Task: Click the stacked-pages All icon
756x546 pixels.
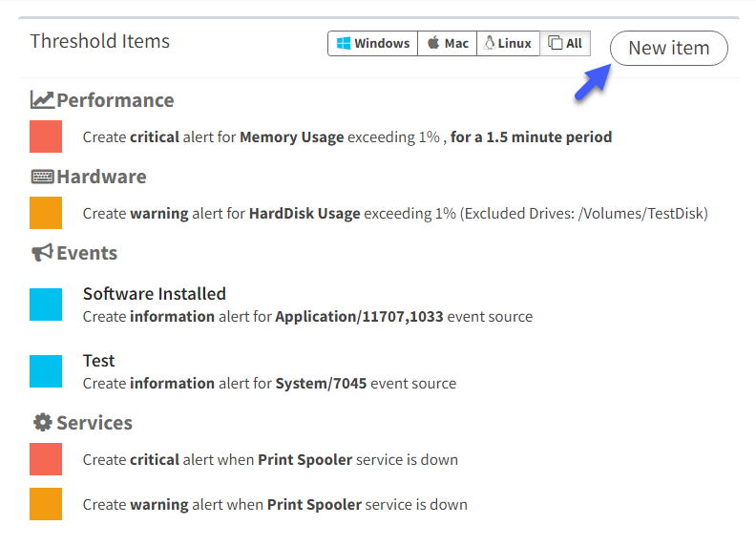Action: (555, 43)
